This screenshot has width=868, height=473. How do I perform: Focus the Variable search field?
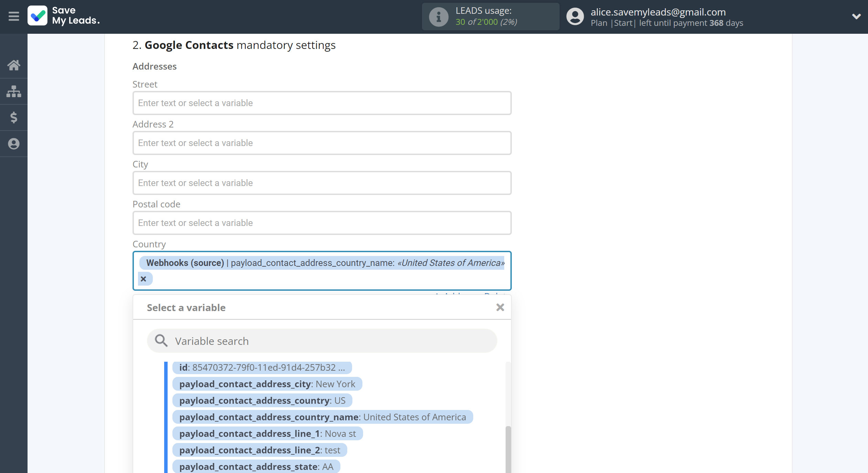[322, 341]
